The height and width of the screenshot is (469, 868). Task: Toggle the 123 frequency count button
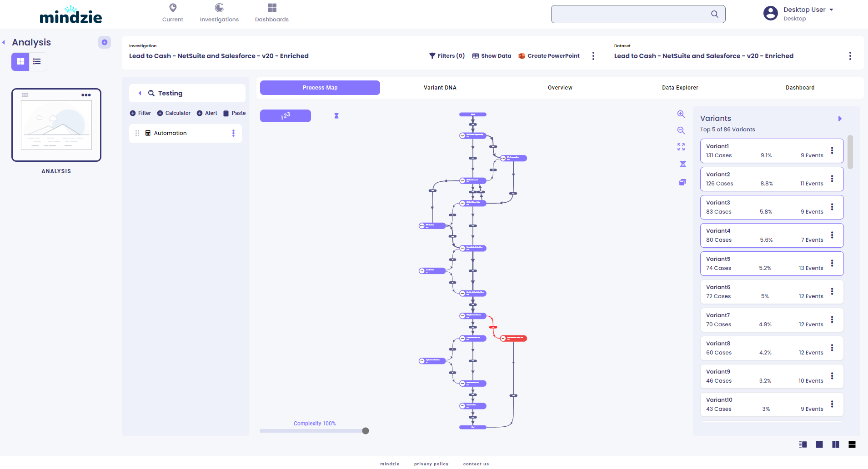point(286,116)
